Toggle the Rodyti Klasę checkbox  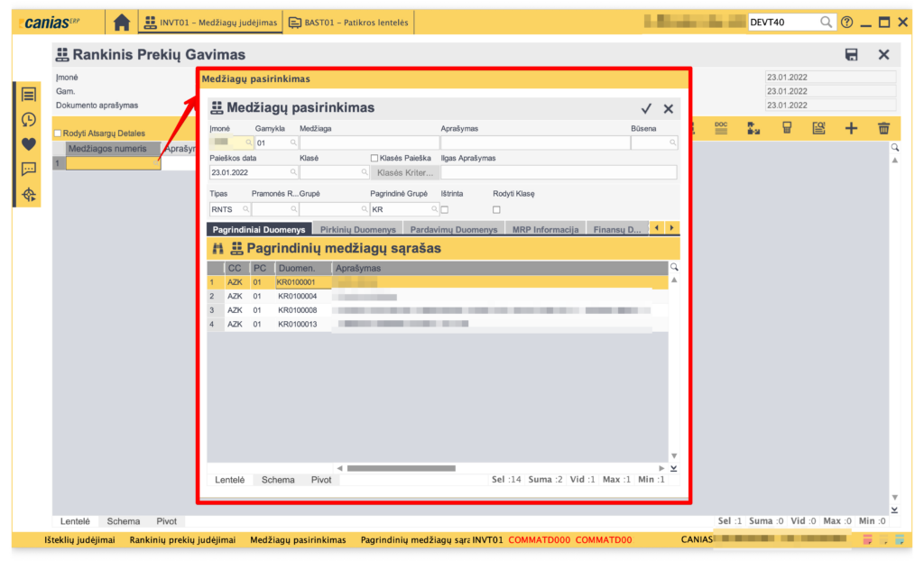[496, 209]
